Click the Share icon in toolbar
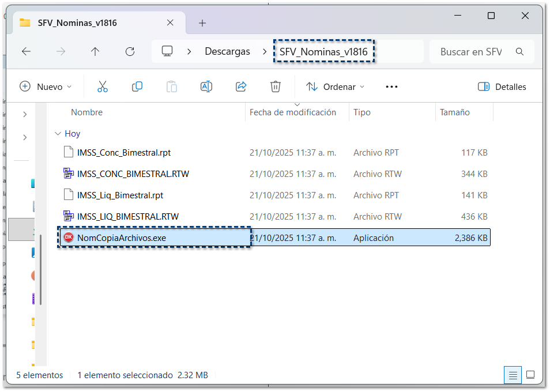This screenshot has height=392, width=550. (x=241, y=86)
